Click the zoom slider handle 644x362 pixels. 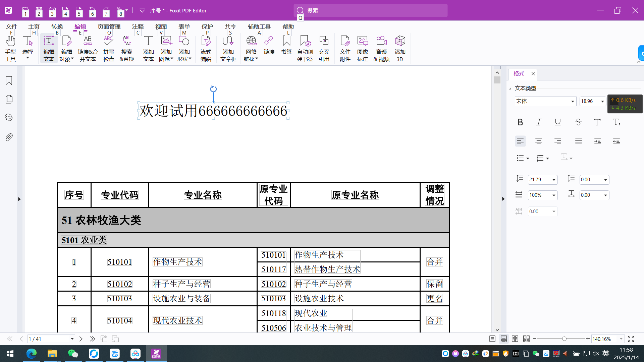click(x=564, y=339)
